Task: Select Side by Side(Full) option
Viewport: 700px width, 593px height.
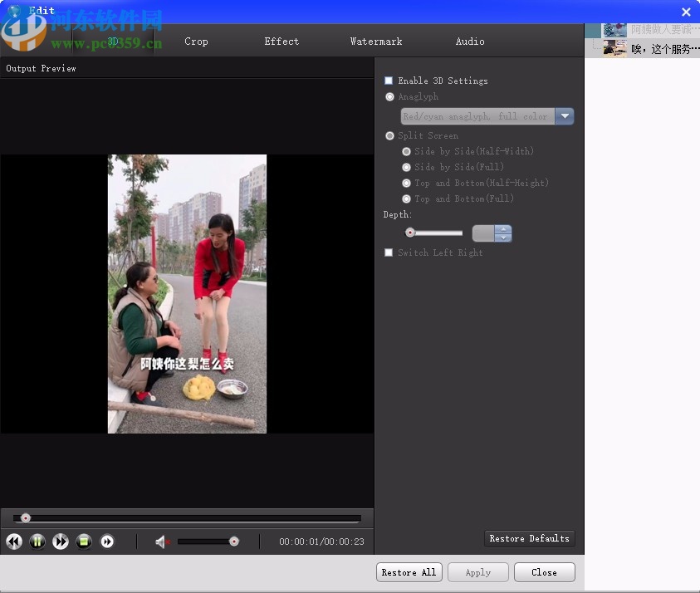Action: (x=406, y=167)
